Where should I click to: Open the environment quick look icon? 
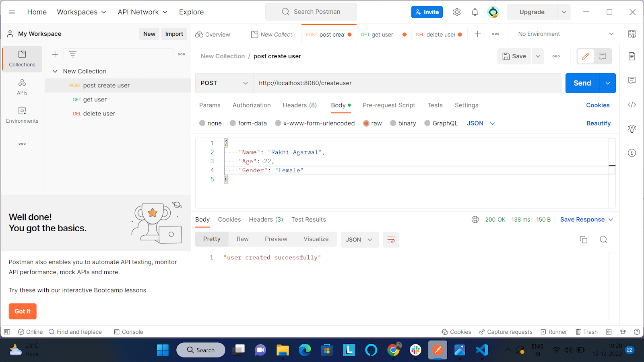(x=632, y=34)
